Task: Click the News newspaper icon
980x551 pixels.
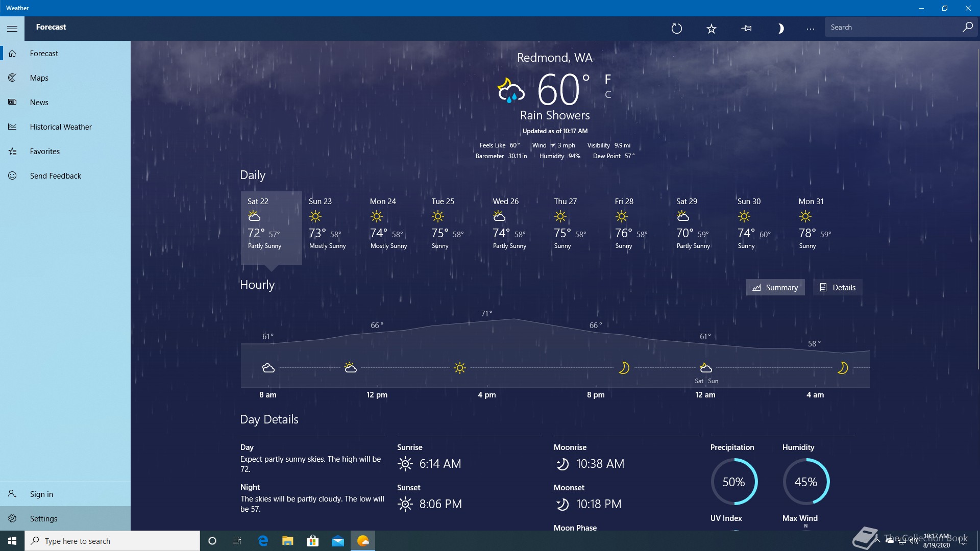Action: point(12,102)
